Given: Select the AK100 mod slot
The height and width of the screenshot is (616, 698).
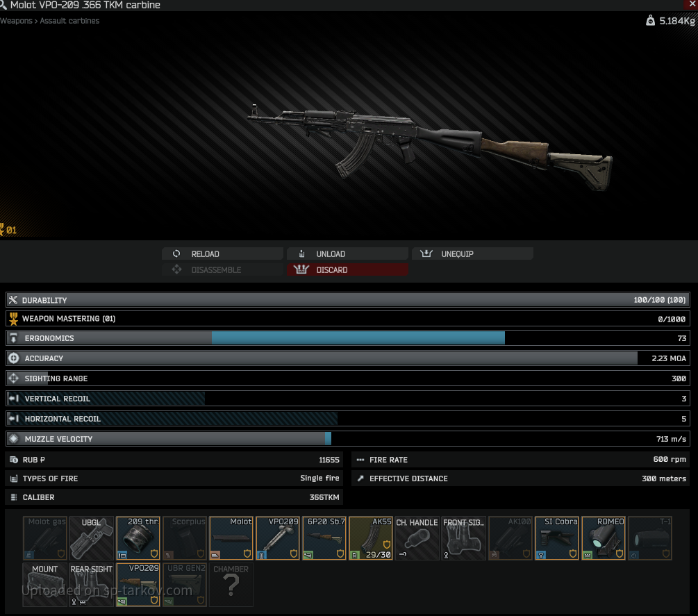Looking at the screenshot, I should (510, 538).
